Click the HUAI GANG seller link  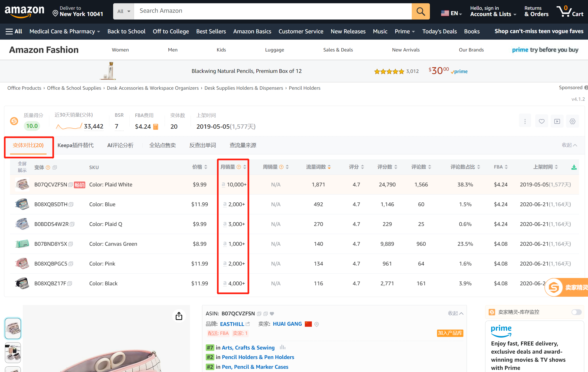[287, 324]
